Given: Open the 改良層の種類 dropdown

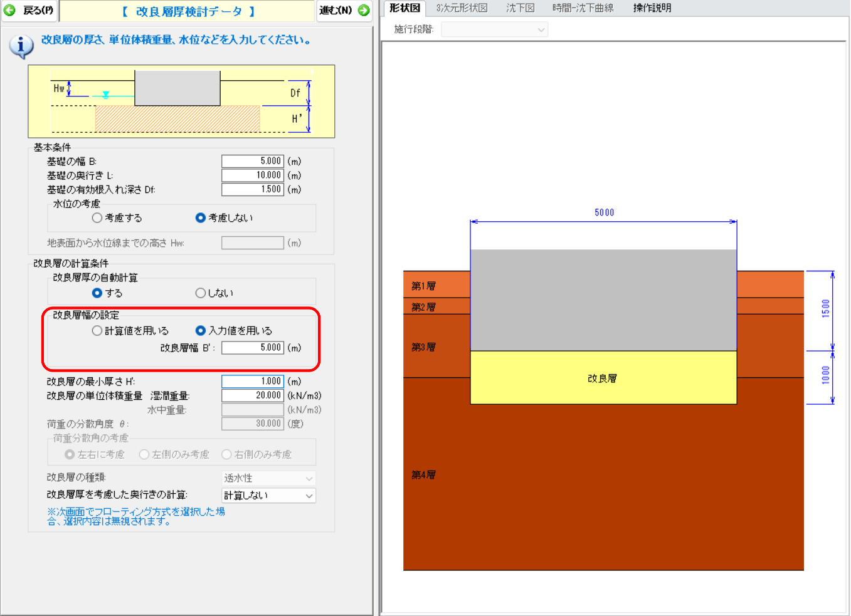Looking at the screenshot, I should (x=268, y=479).
